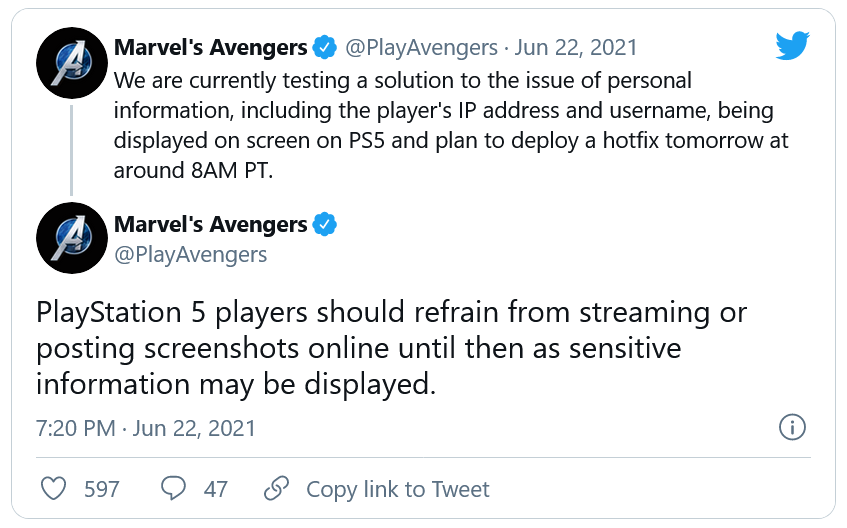Open the 7:20 PM · Jun 22, 2021 timestamp
The height and width of the screenshot is (528, 847).
pyautogui.click(x=146, y=429)
